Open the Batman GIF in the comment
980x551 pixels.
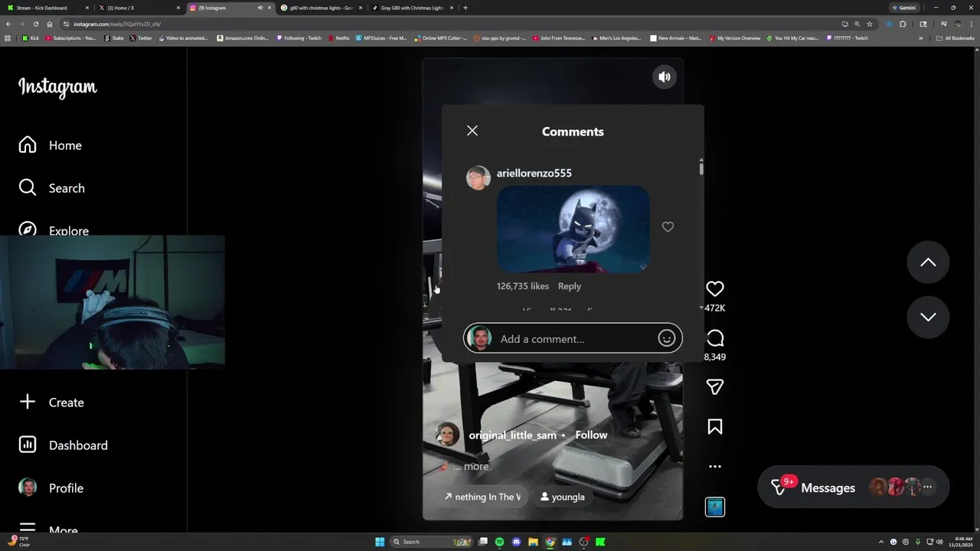(573, 229)
